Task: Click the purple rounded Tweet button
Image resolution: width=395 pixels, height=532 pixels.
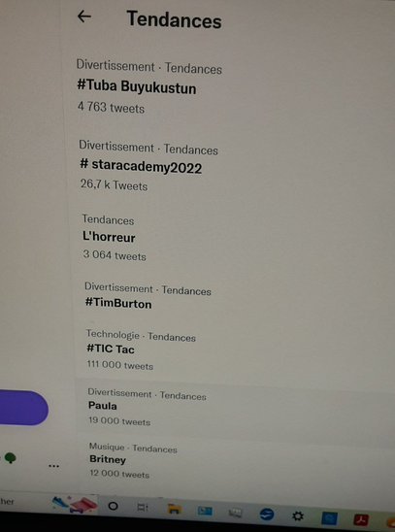Action: (23, 408)
